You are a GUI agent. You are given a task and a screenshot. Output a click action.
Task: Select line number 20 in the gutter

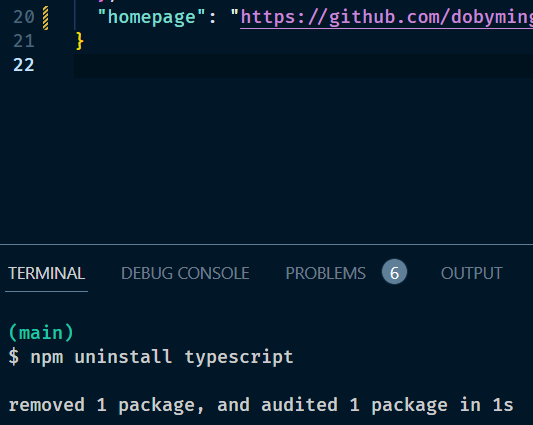tap(24, 17)
